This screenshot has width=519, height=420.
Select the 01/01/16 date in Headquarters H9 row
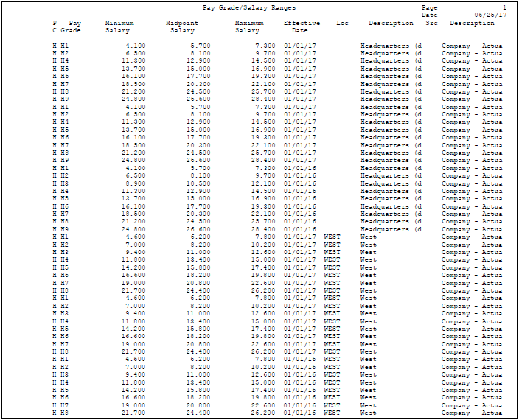point(300,229)
